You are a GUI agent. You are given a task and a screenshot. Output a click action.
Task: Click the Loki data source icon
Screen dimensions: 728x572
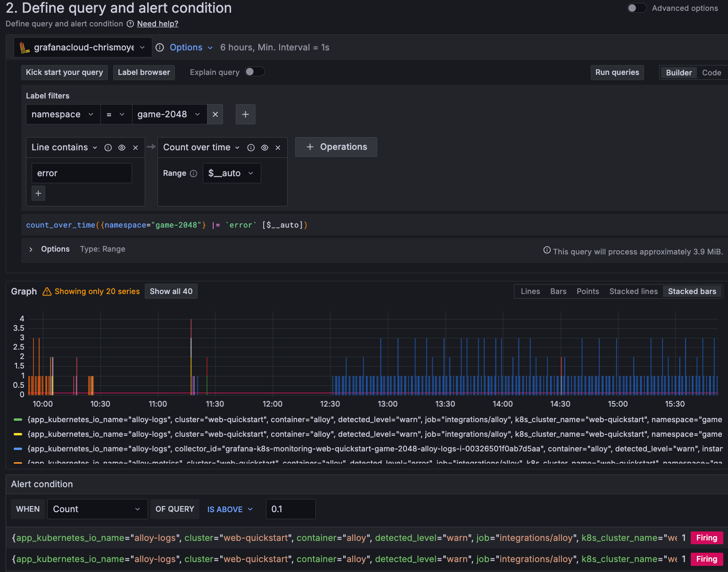click(24, 47)
